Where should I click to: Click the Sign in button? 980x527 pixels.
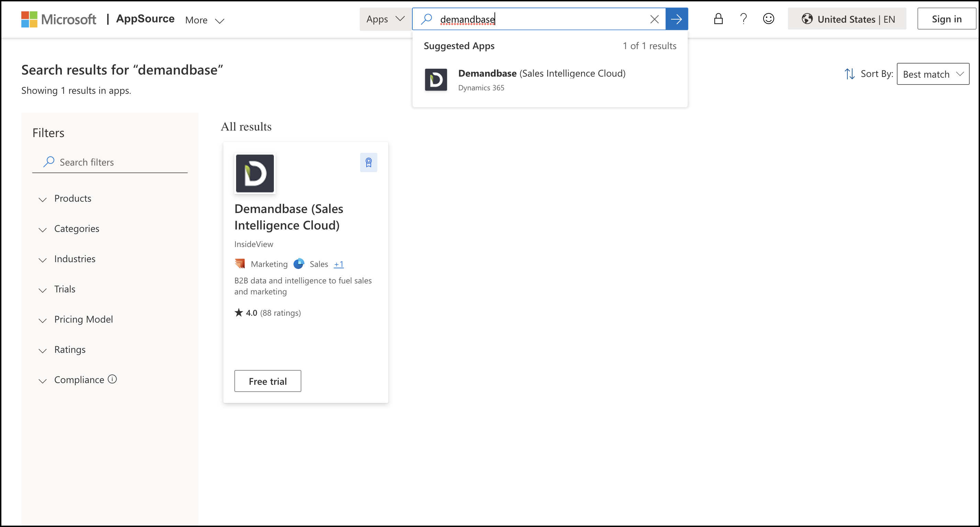[x=947, y=19]
